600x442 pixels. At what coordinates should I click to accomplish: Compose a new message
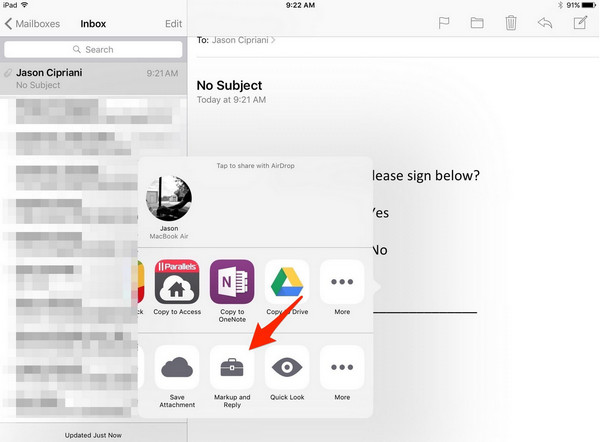580,23
